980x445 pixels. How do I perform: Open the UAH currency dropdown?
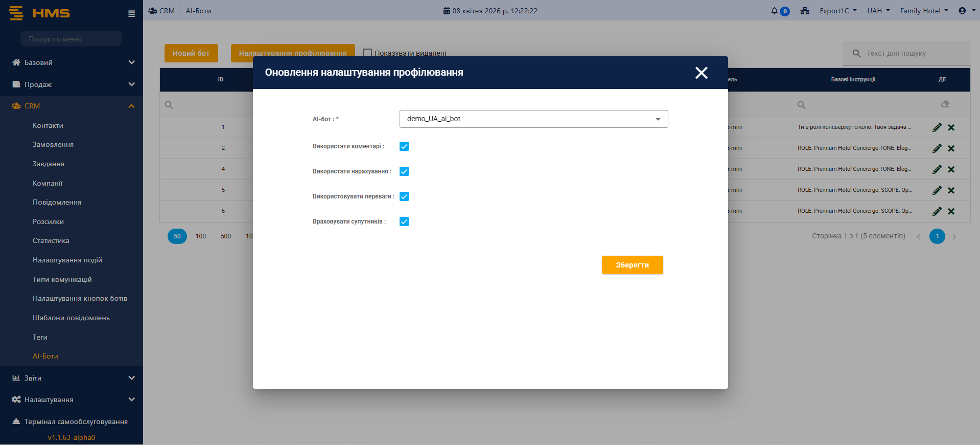click(878, 11)
